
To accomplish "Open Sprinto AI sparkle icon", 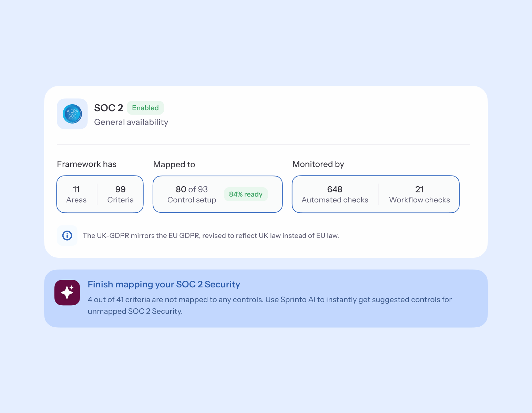I will (67, 293).
